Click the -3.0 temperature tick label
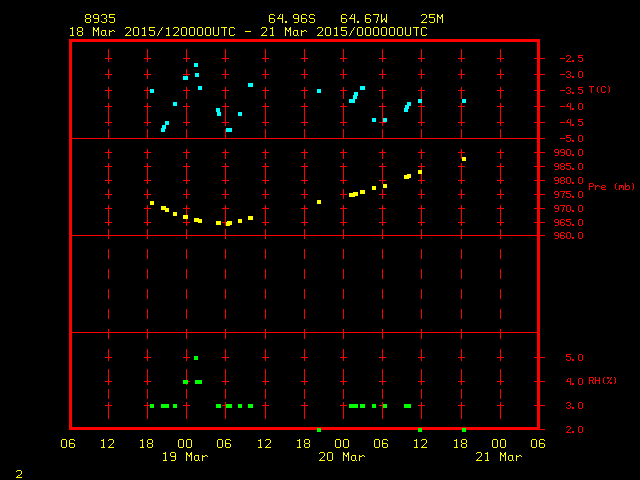The width and height of the screenshot is (640, 480). (571, 75)
